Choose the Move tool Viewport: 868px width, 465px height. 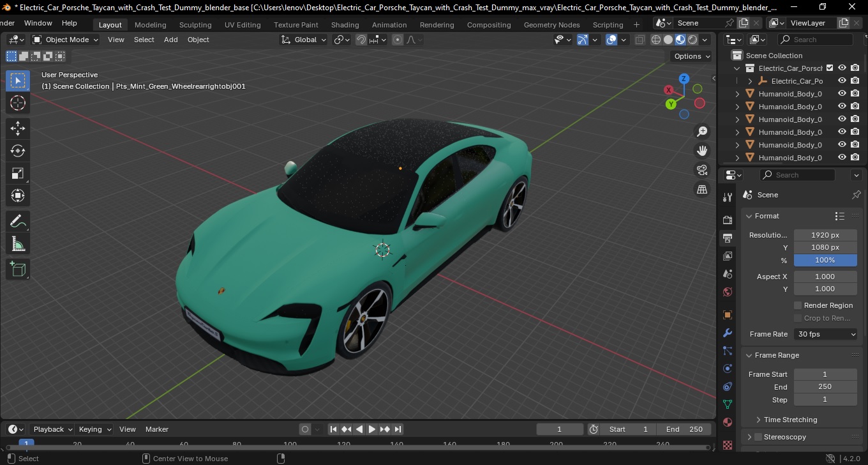click(18, 128)
